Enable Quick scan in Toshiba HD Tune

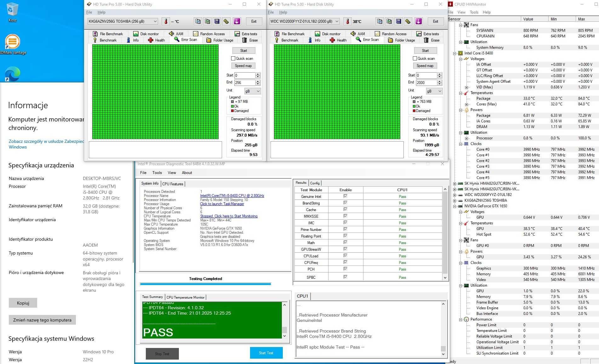click(x=233, y=59)
